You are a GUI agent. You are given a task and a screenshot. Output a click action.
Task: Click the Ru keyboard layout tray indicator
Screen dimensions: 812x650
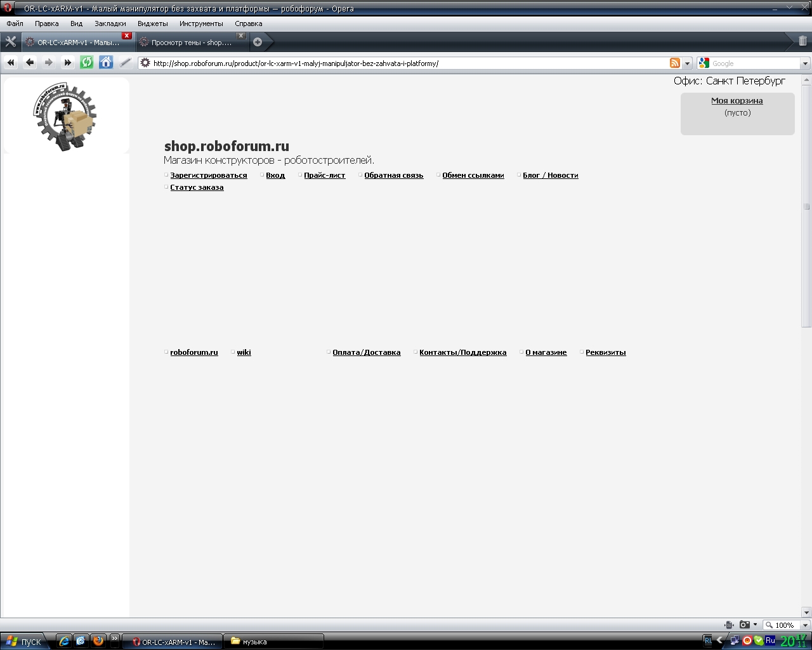(x=770, y=641)
